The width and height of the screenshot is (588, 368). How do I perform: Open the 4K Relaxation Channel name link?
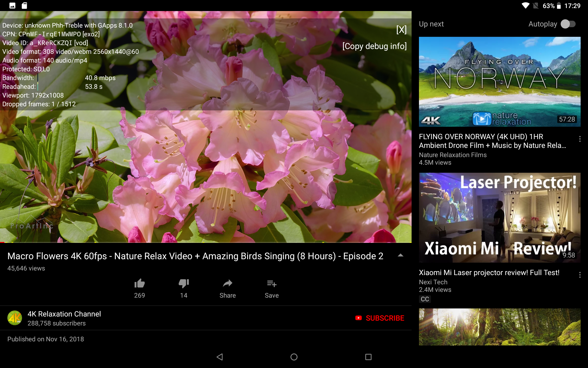click(64, 314)
